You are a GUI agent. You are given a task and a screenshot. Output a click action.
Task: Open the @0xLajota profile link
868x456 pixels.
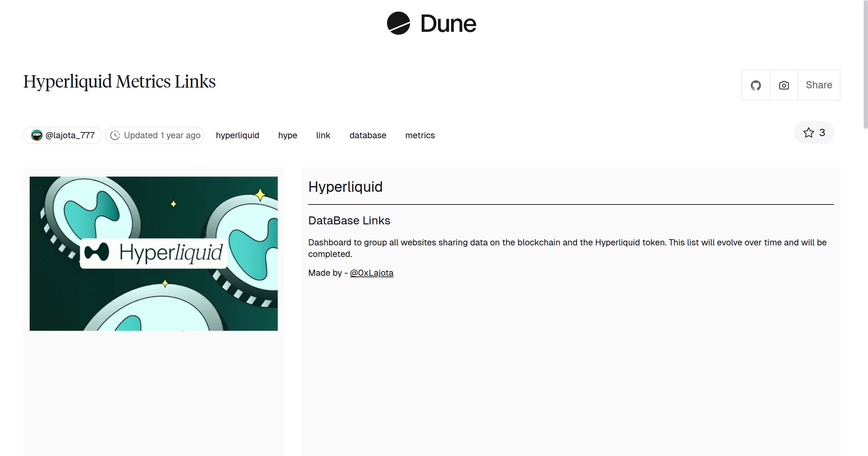click(x=371, y=273)
